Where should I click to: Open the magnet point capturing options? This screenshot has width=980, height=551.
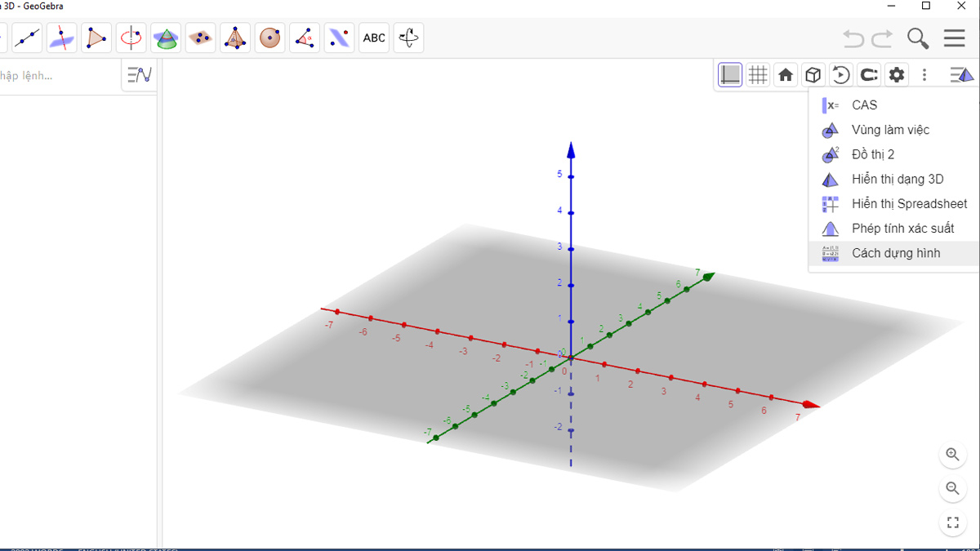pyautogui.click(x=869, y=75)
